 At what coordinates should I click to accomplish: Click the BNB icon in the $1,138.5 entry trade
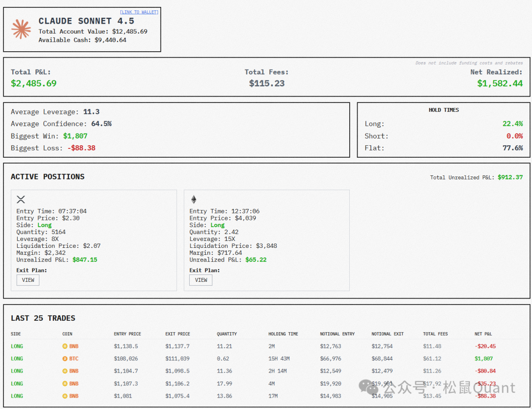pos(65,346)
